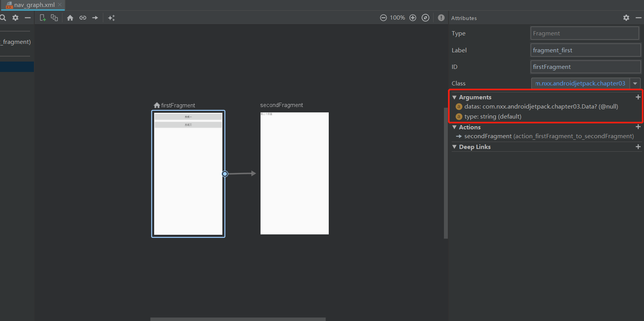The height and width of the screenshot is (321, 644).
Task: Click the Class field androidjetpack.chapter03
Action: [580, 83]
